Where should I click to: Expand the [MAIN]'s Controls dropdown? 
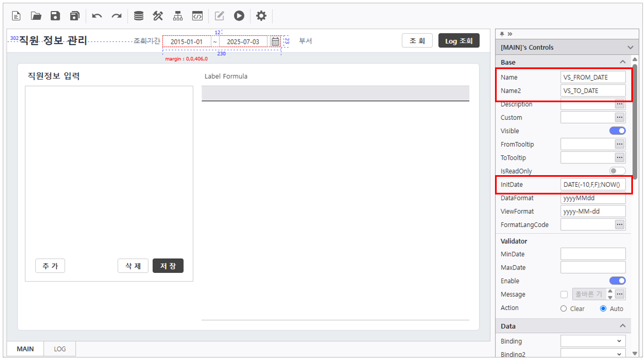click(630, 48)
